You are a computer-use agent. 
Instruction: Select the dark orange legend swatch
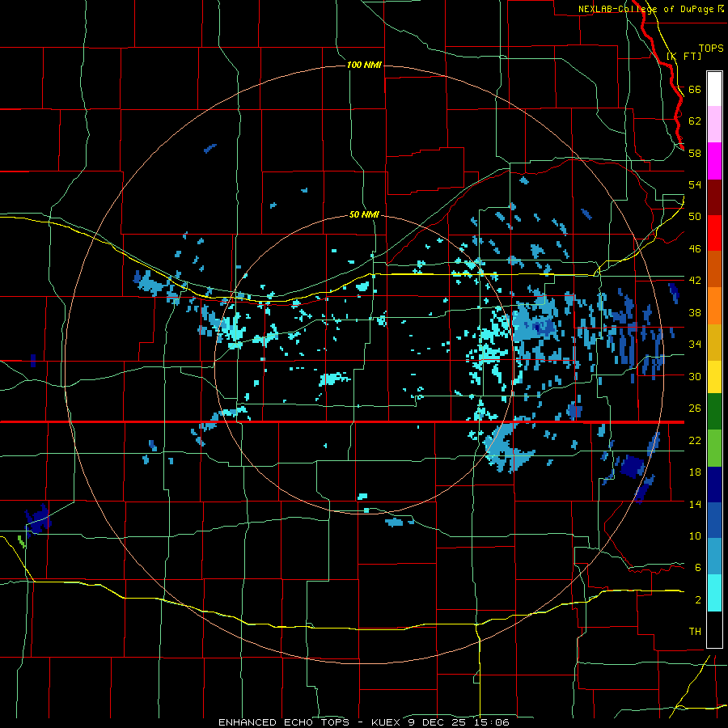[x=714, y=269]
